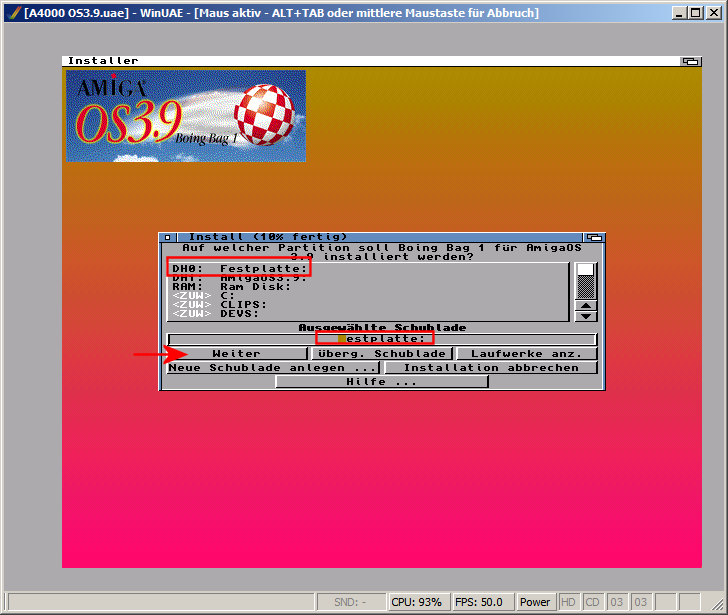Select the '<ZUW> C:' list row
Image resolution: width=728 pixels, height=615 pixels.
[x=367, y=296]
